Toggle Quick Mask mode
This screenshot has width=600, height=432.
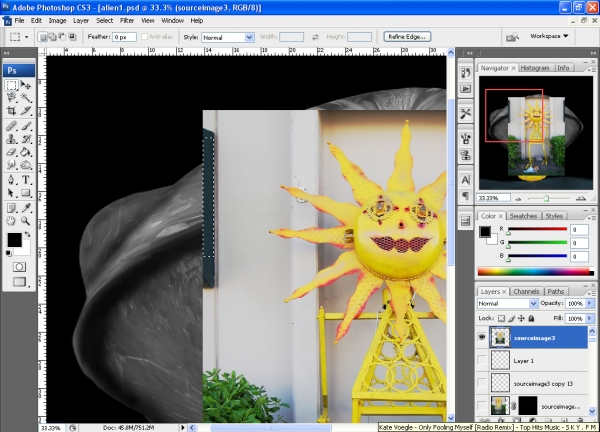(19, 267)
